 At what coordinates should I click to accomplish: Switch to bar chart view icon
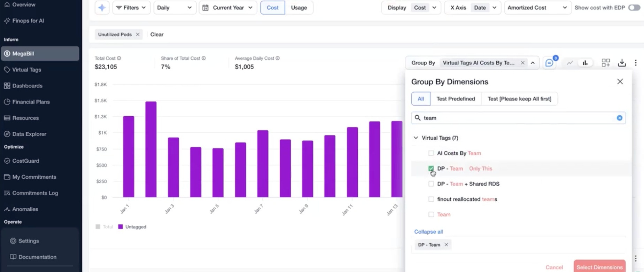tap(585, 63)
